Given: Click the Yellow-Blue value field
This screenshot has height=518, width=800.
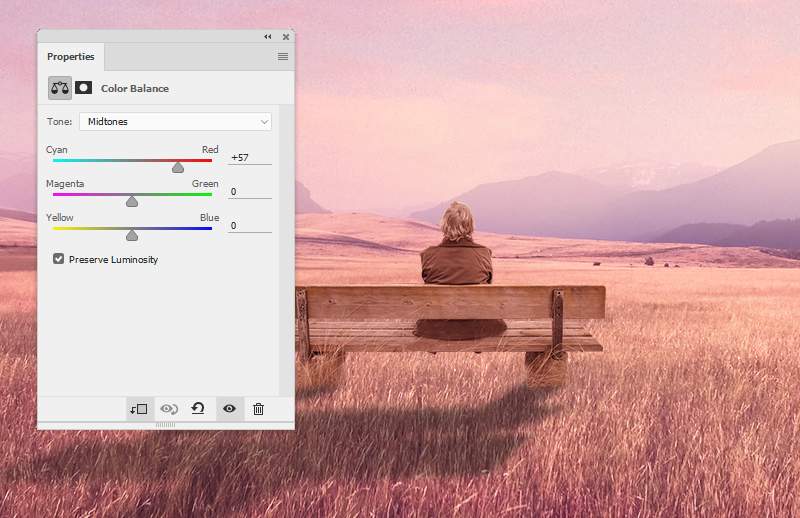Looking at the screenshot, I should [249, 226].
